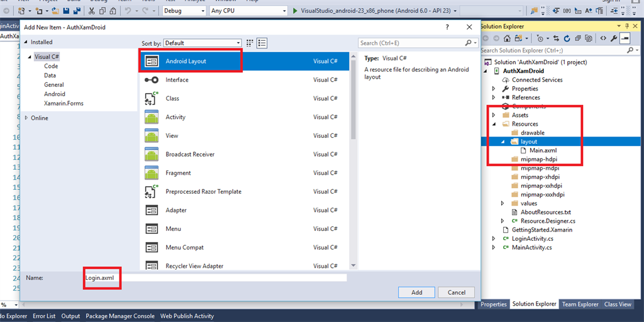The image size is (644, 322).
Task: Expand the LoginActivity.cs node
Action: [494, 238]
